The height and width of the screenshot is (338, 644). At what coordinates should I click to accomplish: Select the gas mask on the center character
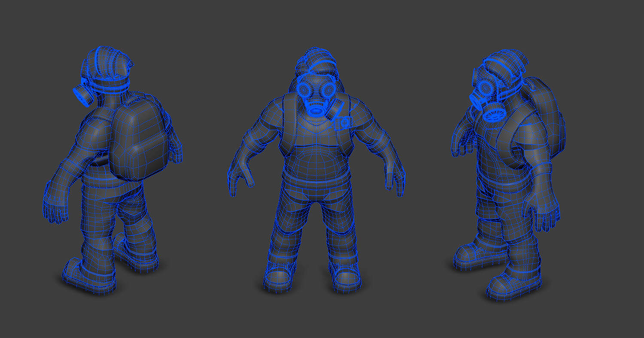[x=318, y=90]
